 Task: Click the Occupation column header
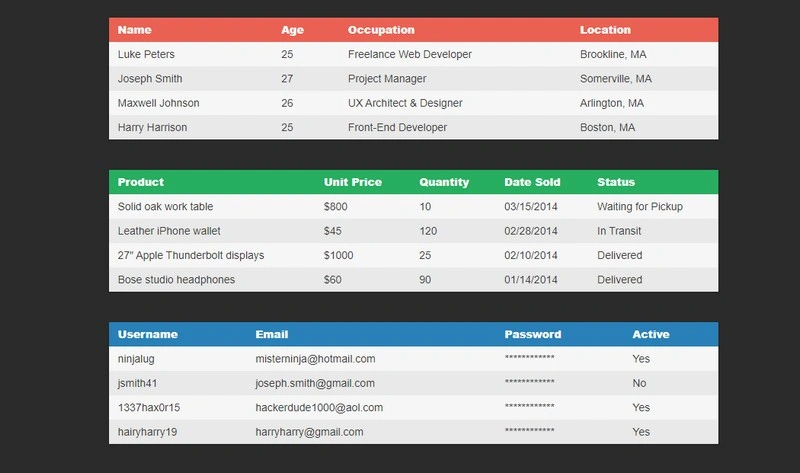click(x=381, y=30)
